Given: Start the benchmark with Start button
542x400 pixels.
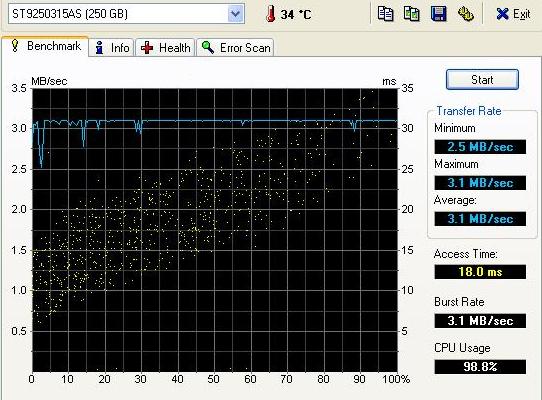Looking at the screenshot, I should [482, 80].
